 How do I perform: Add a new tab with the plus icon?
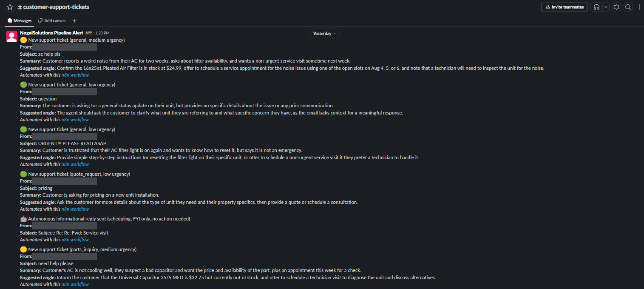pos(74,20)
